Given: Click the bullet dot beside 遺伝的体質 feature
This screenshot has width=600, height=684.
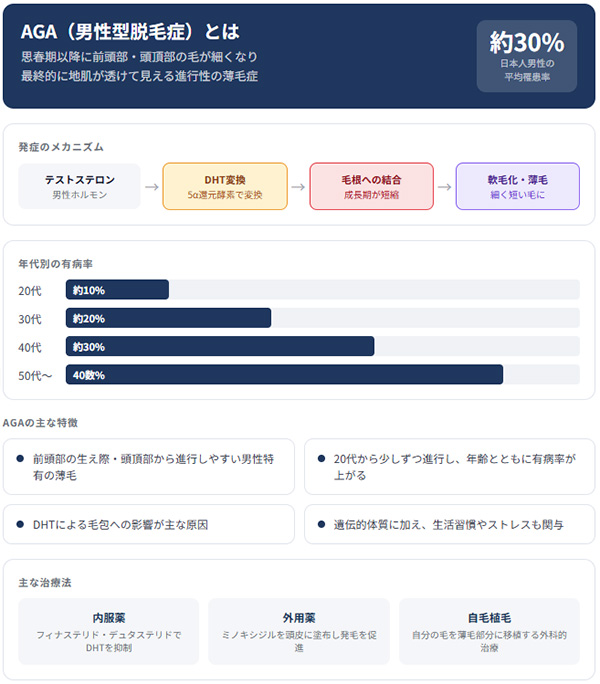Looking at the screenshot, I should click(321, 524).
